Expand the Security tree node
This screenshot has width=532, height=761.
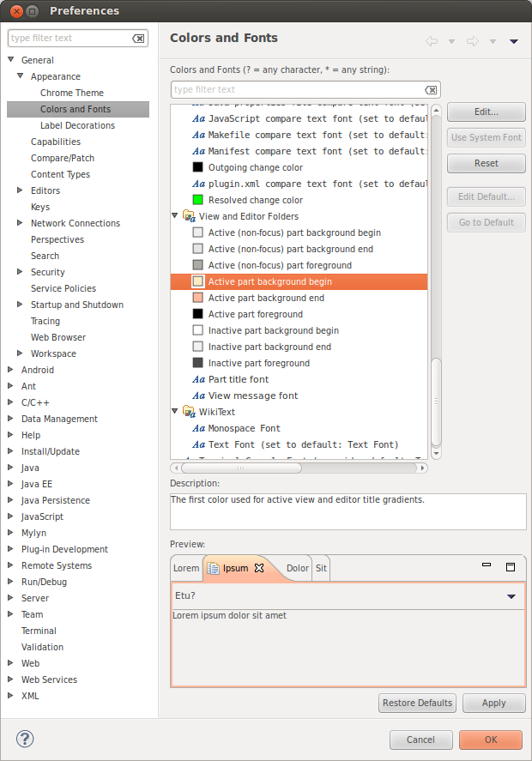[20, 272]
